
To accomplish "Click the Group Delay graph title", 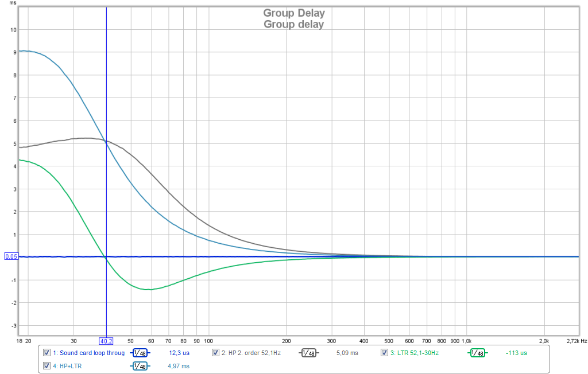I will click(294, 13).
